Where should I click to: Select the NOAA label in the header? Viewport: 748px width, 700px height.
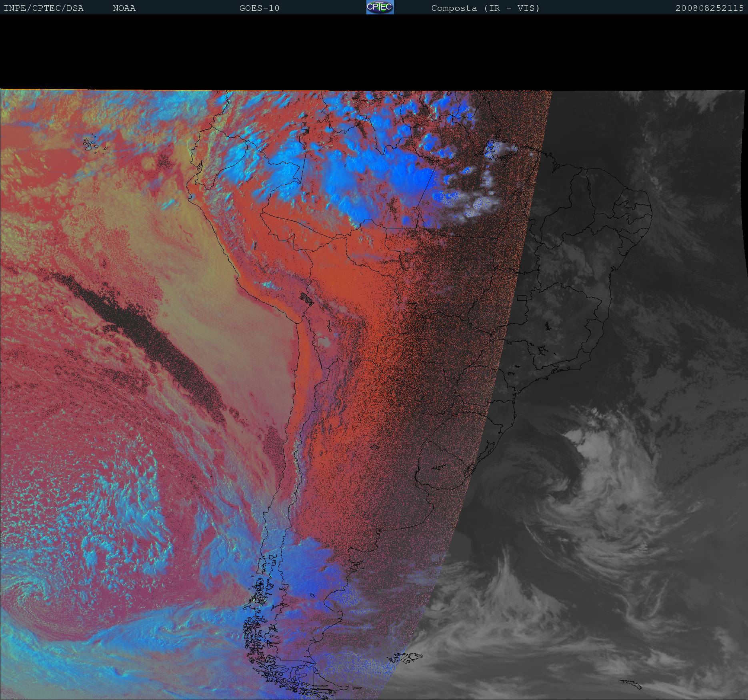coord(124,8)
